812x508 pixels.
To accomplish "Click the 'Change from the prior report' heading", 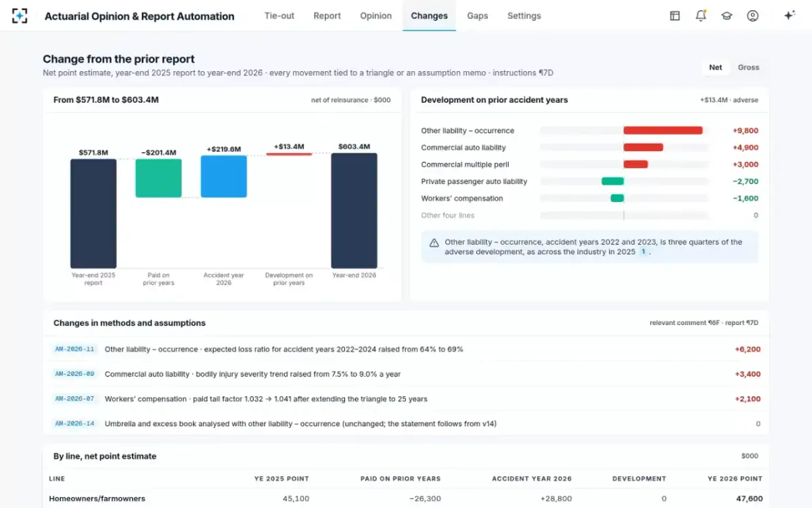I will (x=119, y=59).
